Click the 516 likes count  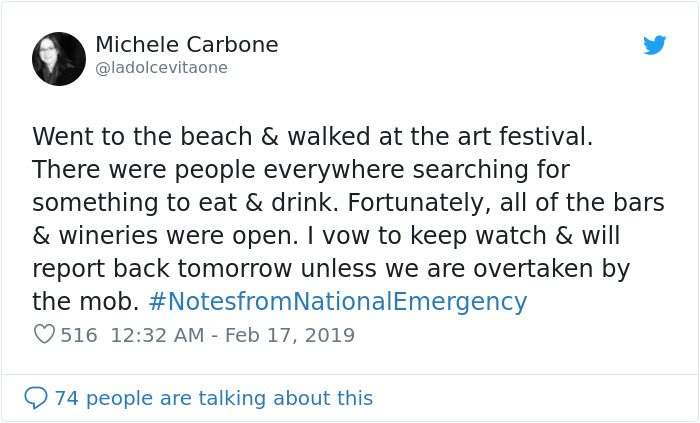pos(79,335)
